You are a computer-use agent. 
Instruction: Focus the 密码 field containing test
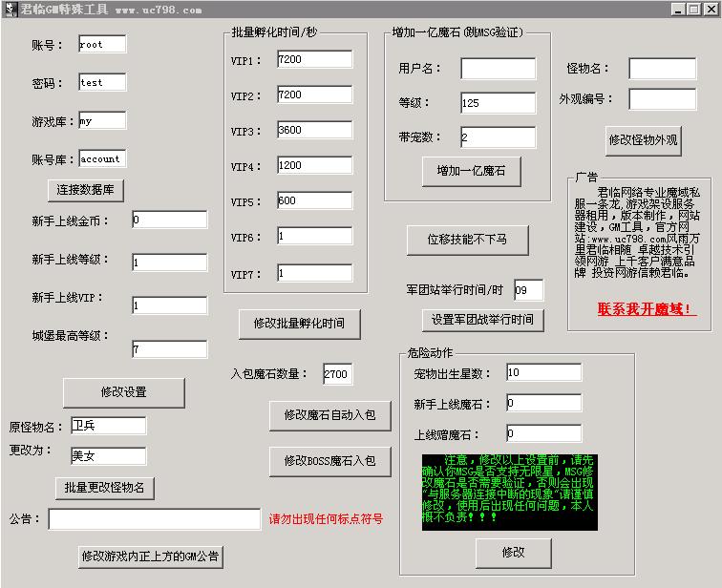(x=102, y=82)
